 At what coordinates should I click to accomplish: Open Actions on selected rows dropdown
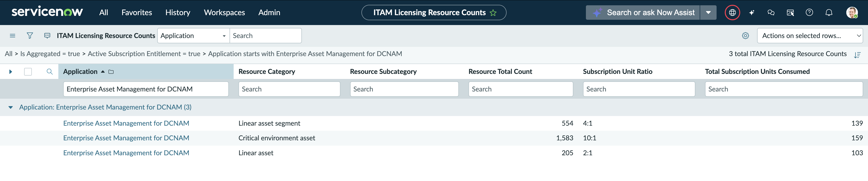point(810,36)
